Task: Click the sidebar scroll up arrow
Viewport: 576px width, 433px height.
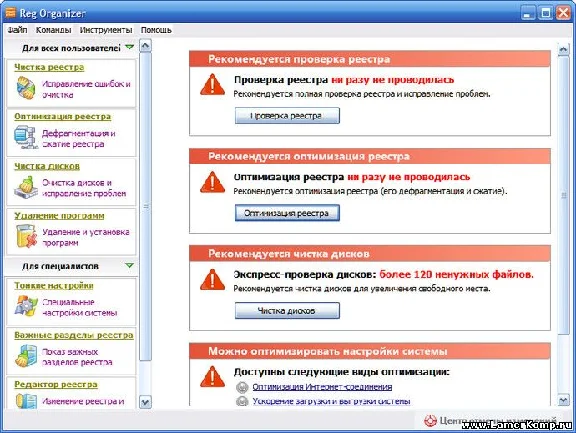Action: point(145,46)
